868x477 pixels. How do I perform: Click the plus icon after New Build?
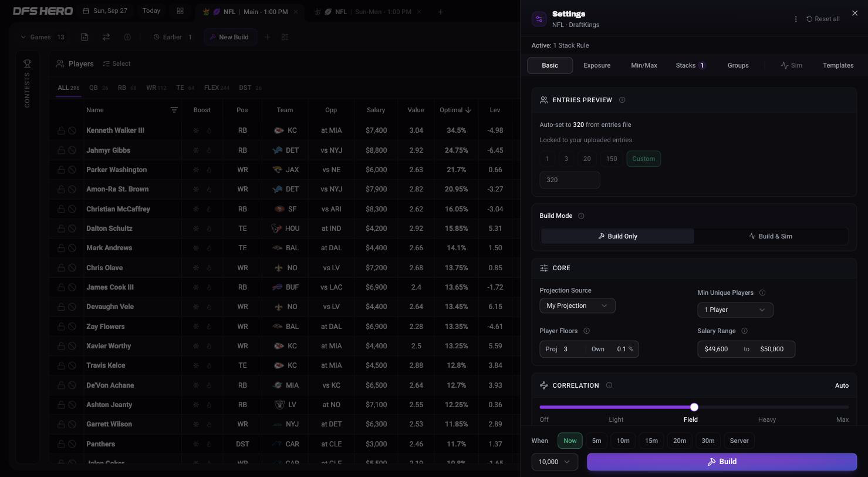[267, 37]
